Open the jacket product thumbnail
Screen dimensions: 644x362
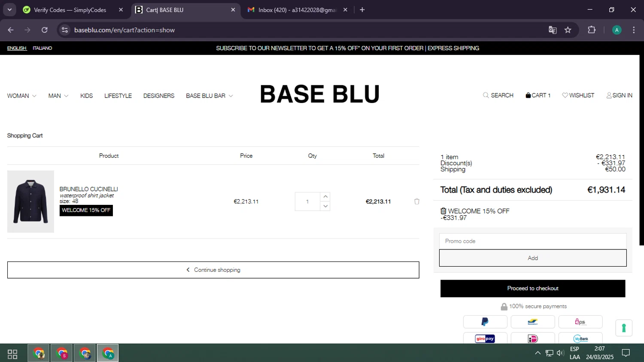[x=30, y=201]
